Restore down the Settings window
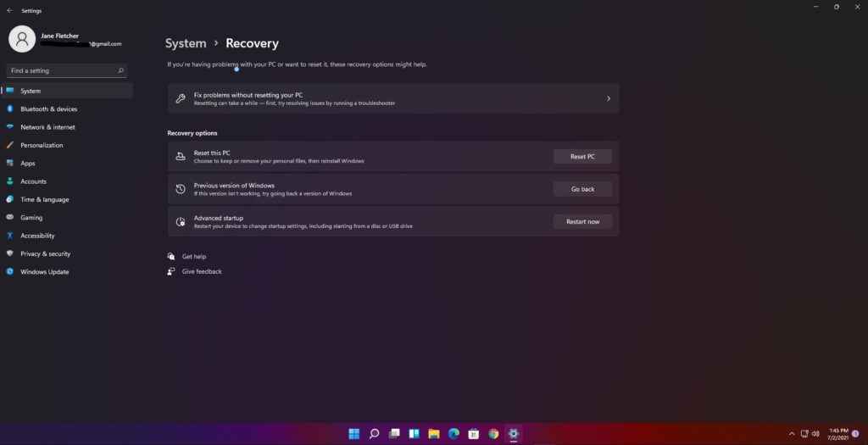The height and width of the screenshot is (445, 868). [837, 7]
